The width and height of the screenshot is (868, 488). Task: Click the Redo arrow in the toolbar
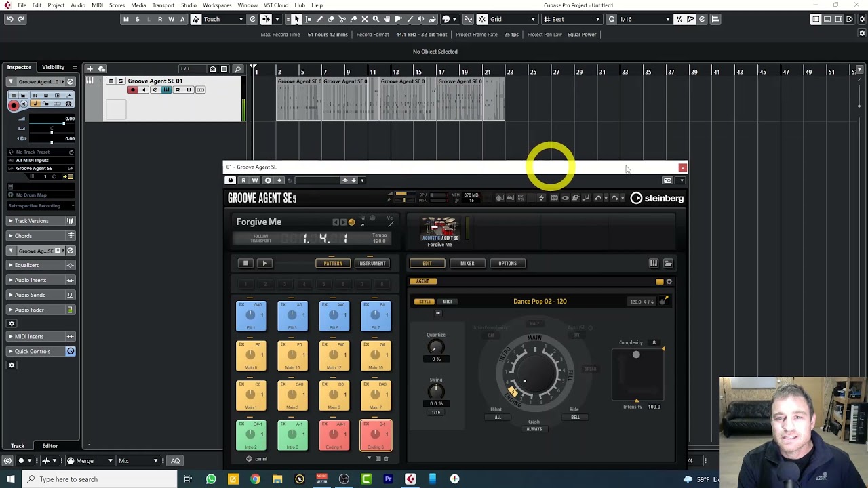tap(21, 19)
